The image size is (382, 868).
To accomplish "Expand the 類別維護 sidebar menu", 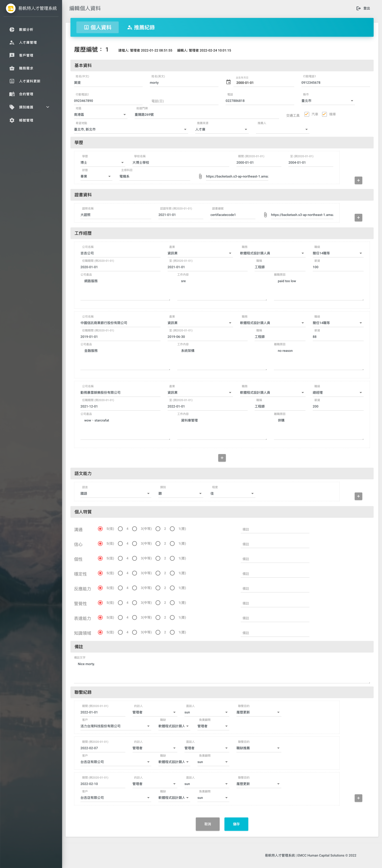I will [48, 107].
